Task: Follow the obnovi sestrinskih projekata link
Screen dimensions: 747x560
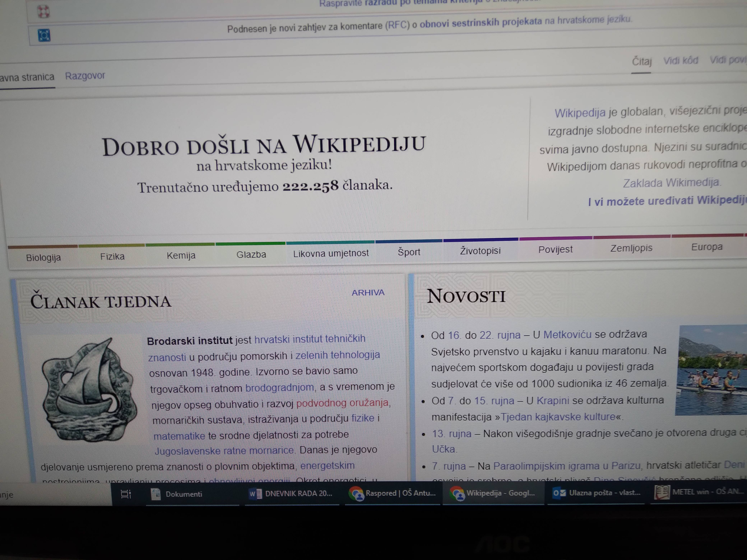Action: pyautogui.click(x=481, y=22)
